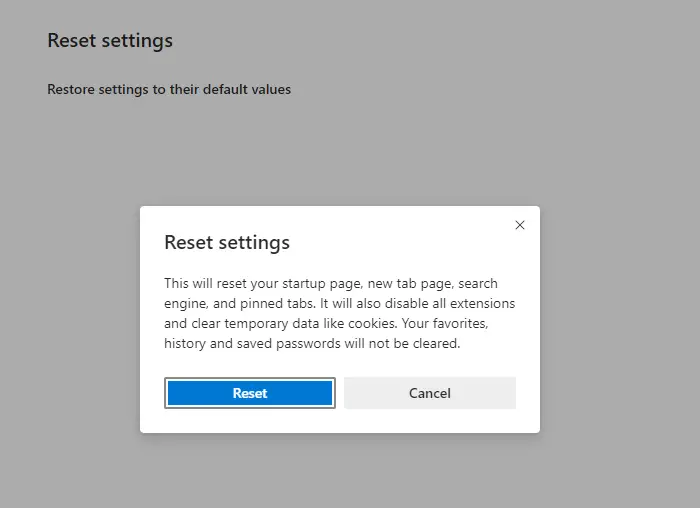Click the text 'history and saved passwords will not be cleared'

[311, 343]
